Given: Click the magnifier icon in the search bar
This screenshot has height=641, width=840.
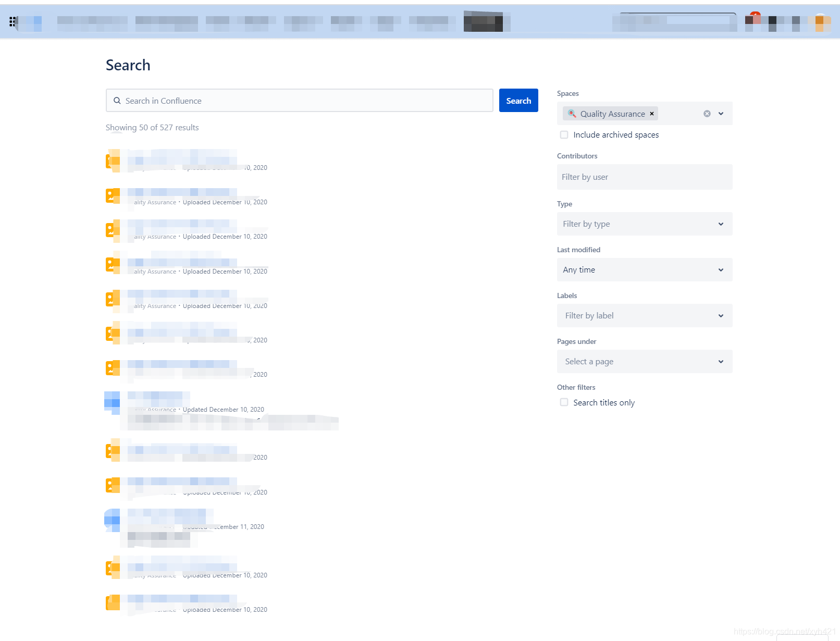Looking at the screenshot, I should tap(117, 100).
